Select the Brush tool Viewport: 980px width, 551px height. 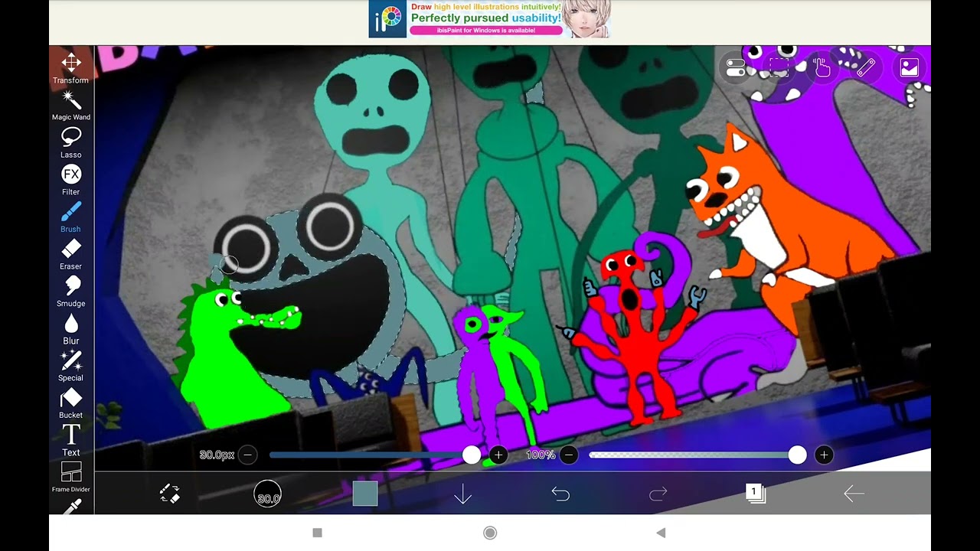pos(70,217)
